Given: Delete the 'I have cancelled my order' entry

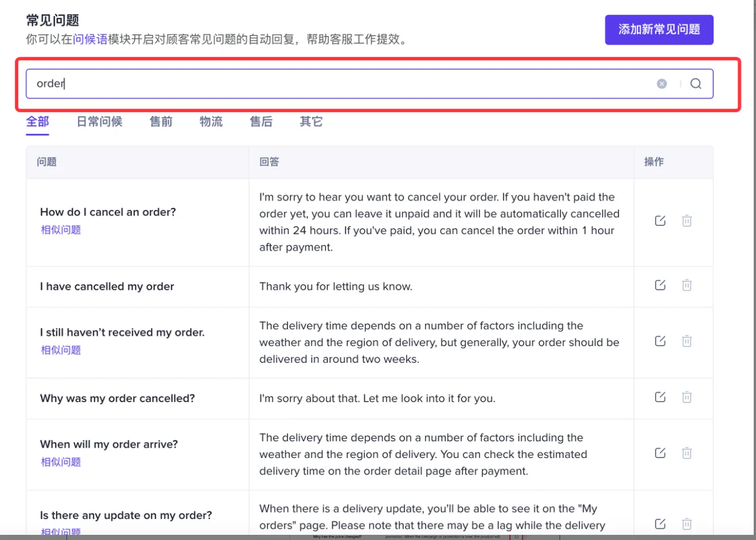Looking at the screenshot, I should 687,285.
